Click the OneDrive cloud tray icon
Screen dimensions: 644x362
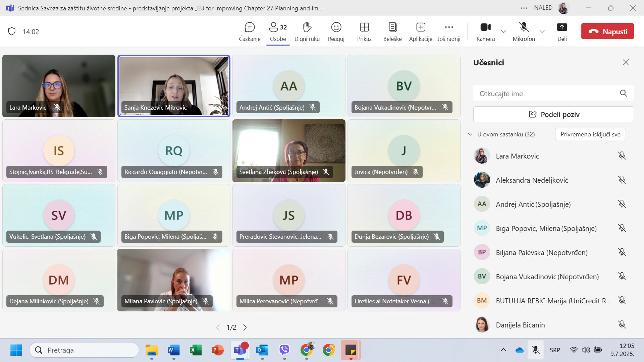519,350
